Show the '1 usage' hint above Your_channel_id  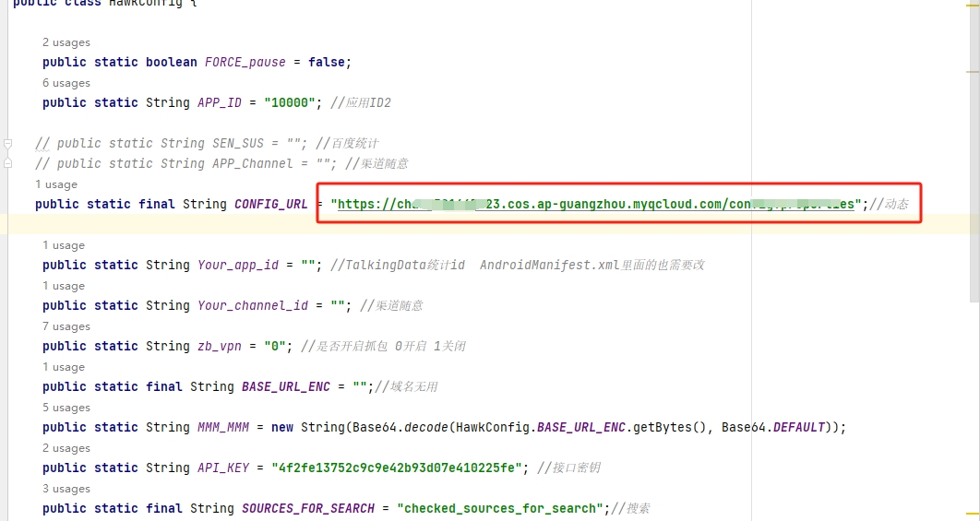(64, 286)
